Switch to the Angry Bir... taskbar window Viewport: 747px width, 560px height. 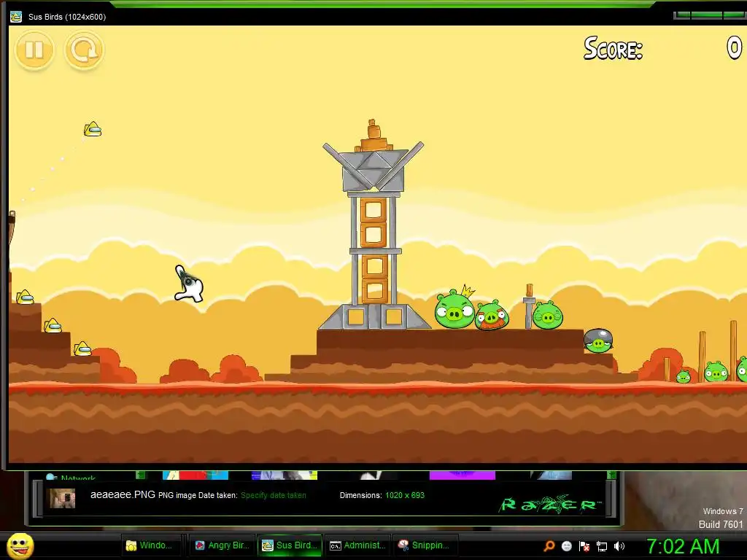pyautogui.click(x=222, y=545)
